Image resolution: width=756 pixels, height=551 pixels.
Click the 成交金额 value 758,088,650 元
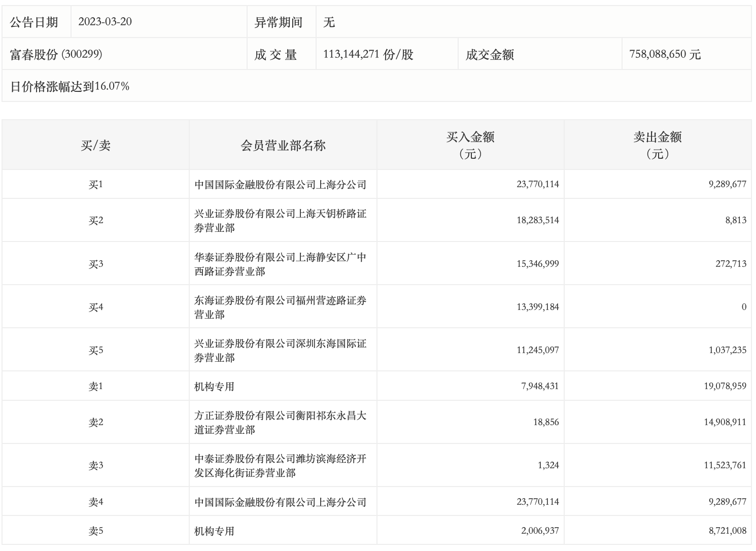click(665, 54)
